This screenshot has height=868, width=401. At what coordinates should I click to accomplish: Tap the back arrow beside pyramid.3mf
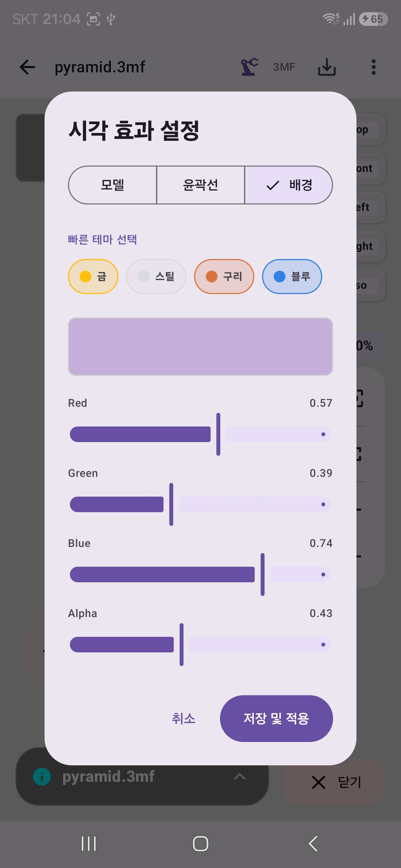coord(27,67)
